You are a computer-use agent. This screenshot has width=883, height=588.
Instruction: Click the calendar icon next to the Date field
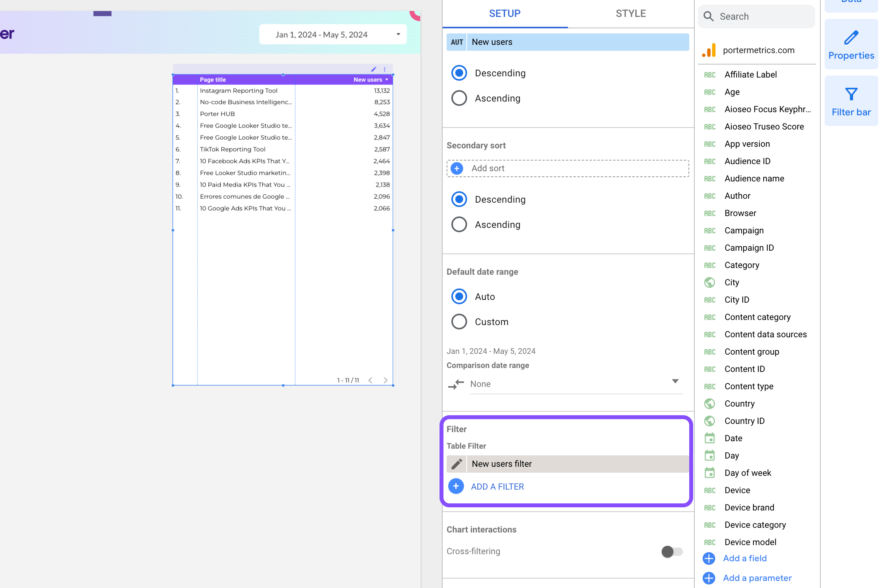point(710,438)
